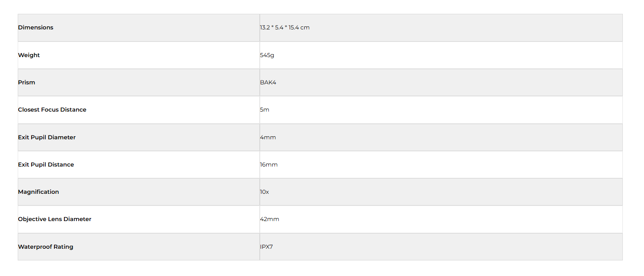
Task: Click the Exit Pupil Diameter label
Action: (47, 138)
